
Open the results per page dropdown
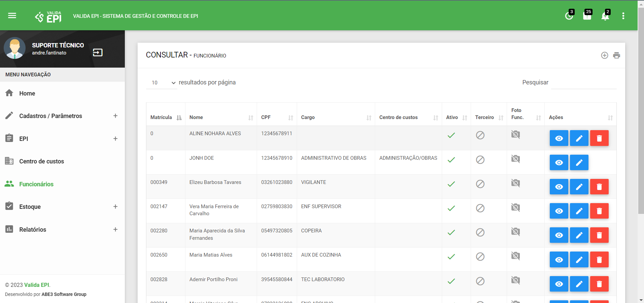coord(162,83)
